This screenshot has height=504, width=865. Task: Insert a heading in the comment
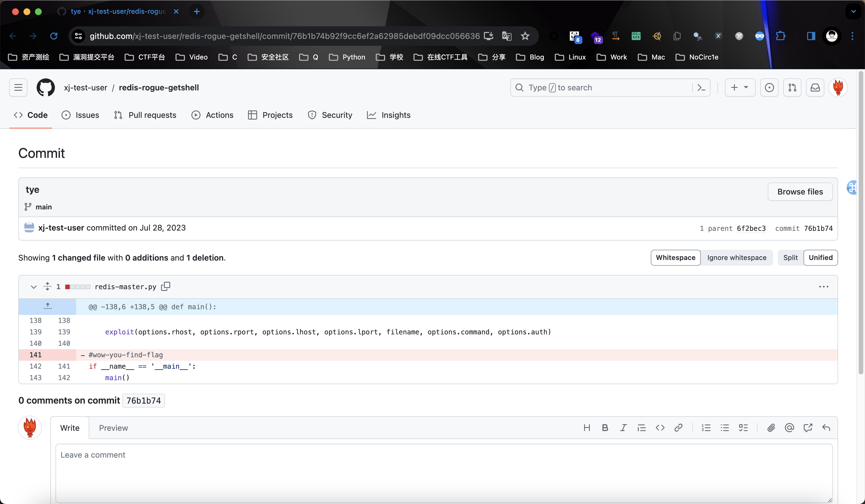pyautogui.click(x=587, y=428)
